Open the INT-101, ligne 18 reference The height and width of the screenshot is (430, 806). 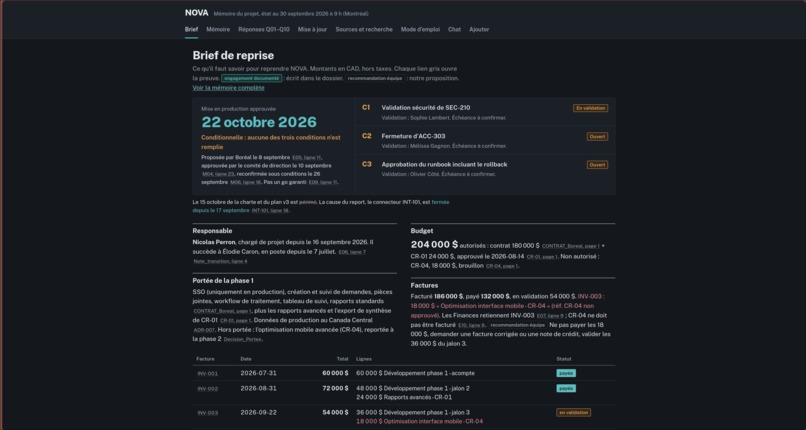pos(270,211)
